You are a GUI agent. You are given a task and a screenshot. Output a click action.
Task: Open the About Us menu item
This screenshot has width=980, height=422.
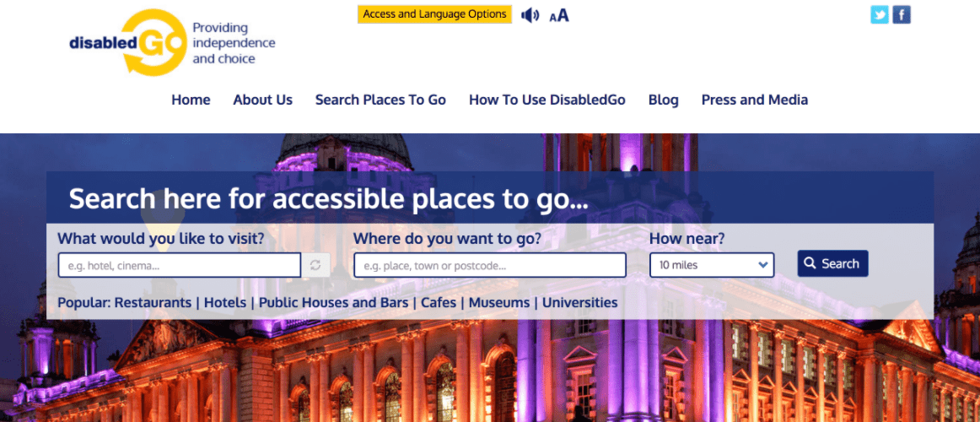[263, 100]
